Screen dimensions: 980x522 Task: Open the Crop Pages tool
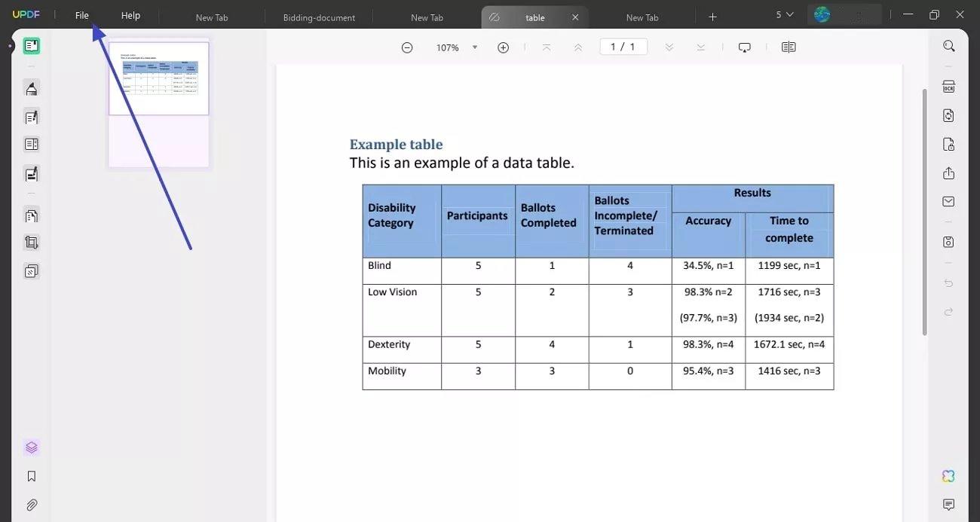[31, 243]
